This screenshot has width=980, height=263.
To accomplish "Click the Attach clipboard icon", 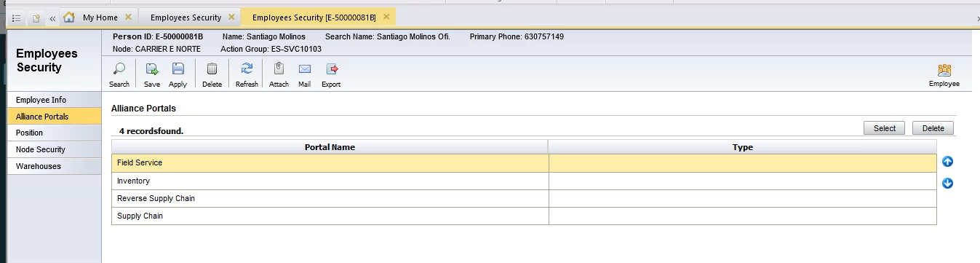I will tap(279, 69).
